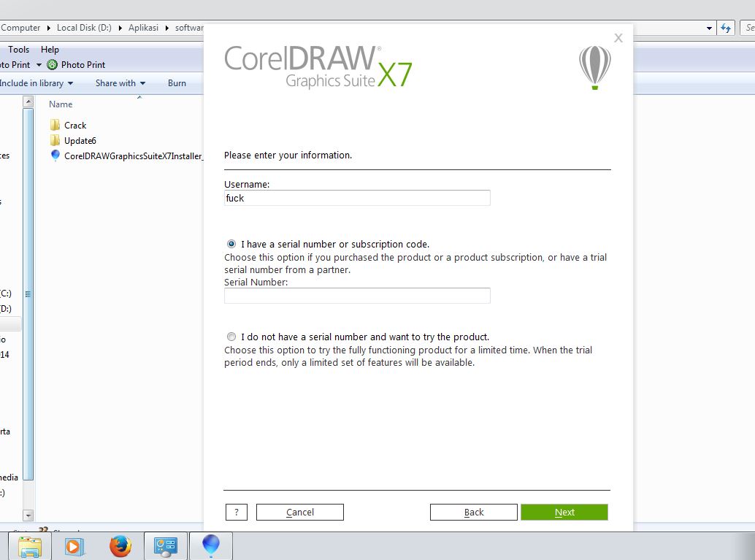Click Computer in the address bar breadcrumb
This screenshot has width=755, height=560.
20,28
